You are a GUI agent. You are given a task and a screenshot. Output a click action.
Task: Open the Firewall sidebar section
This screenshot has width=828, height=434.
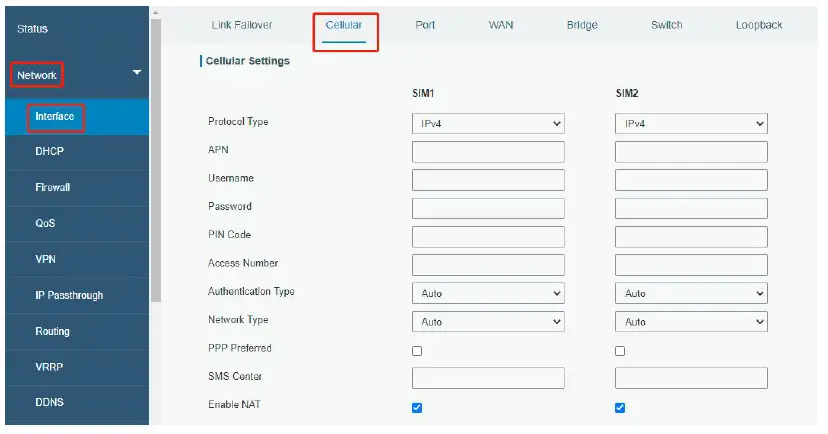pyautogui.click(x=52, y=187)
